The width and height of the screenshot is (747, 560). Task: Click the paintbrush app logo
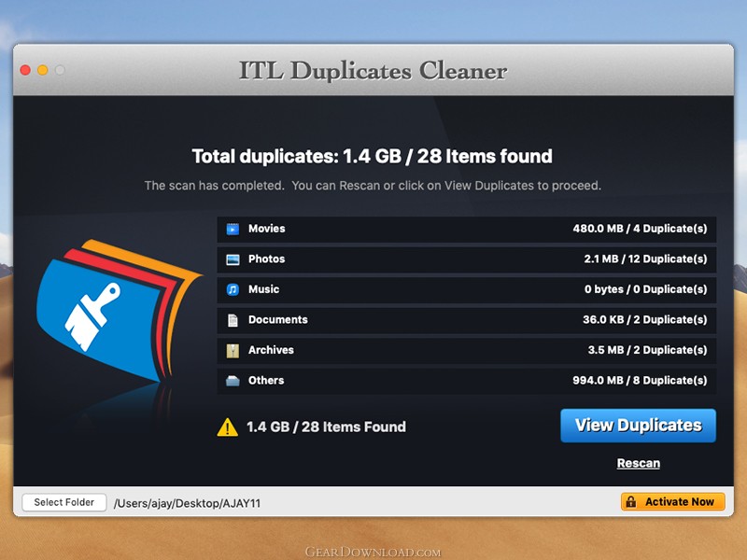120,312
